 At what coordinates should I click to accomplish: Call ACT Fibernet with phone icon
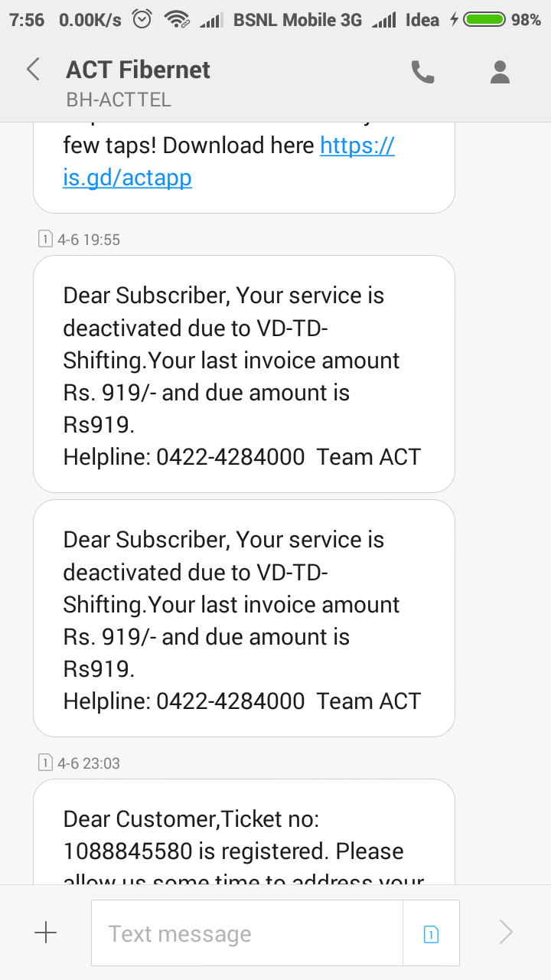(x=422, y=72)
